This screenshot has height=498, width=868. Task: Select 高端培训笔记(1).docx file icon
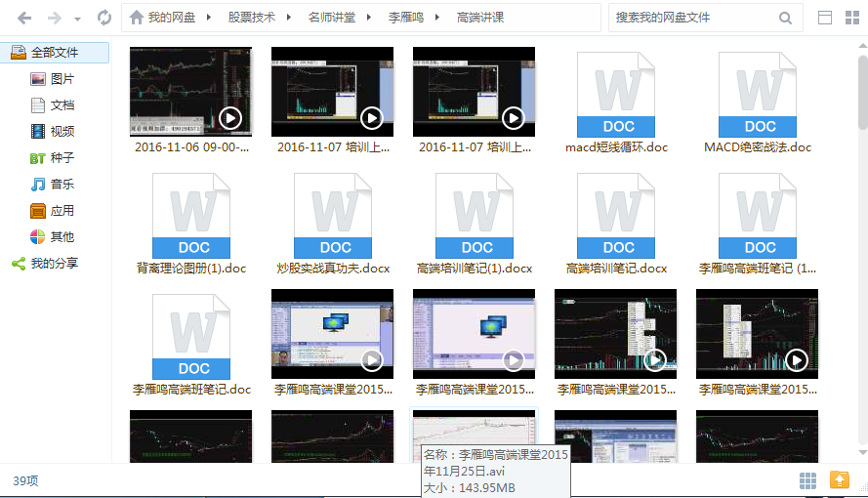(475, 216)
